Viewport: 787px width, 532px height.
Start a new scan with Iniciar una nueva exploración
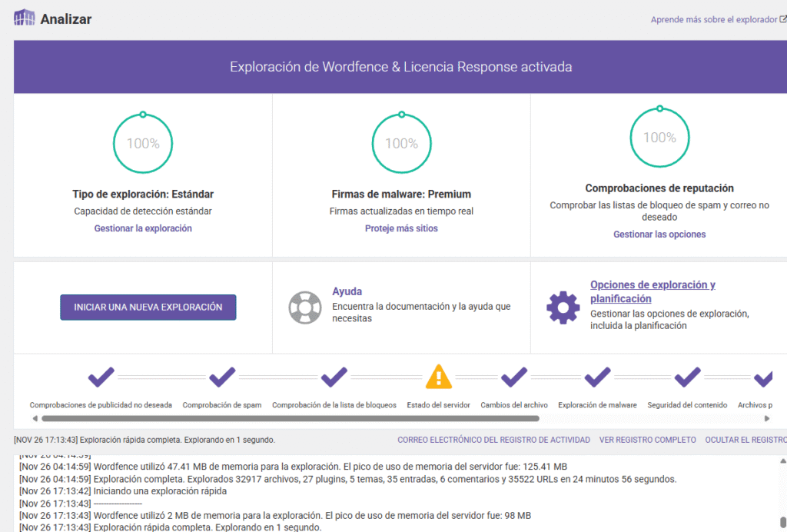(x=148, y=307)
